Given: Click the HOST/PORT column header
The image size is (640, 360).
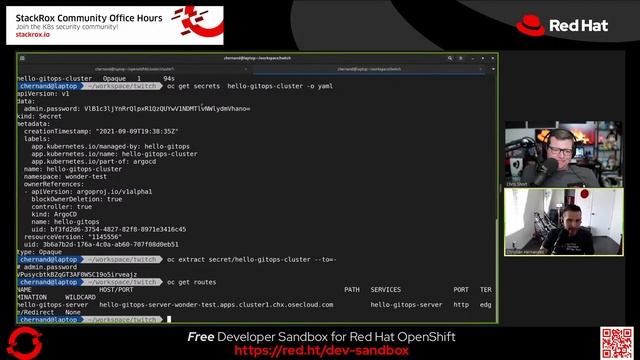Looking at the screenshot, I should point(116,290).
